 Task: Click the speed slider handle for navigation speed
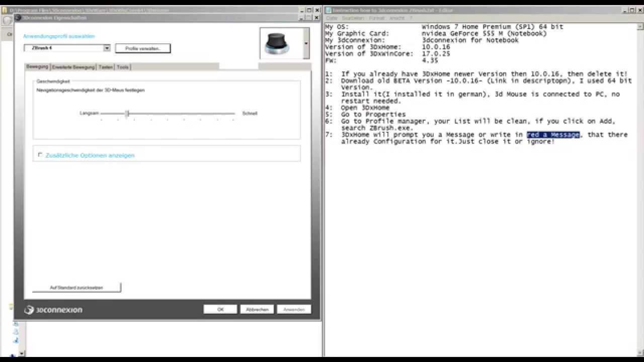click(x=127, y=114)
